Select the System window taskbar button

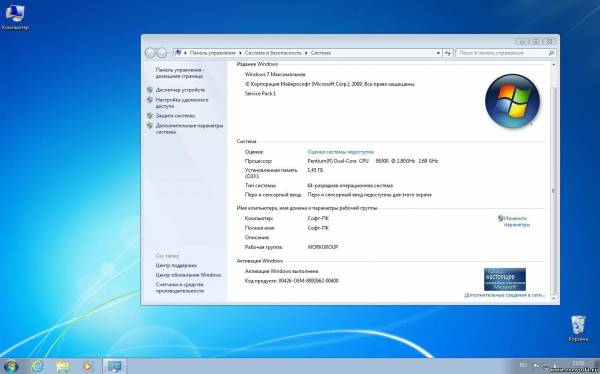pyautogui.click(x=114, y=366)
